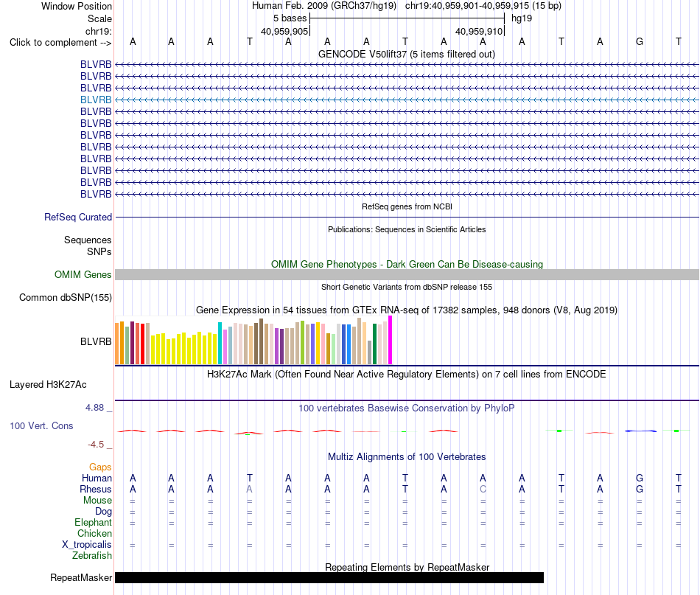Click the dark green GTEx expression bar
The height and width of the screenshot is (595, 700).
pyautogui.click(x=374, y=344)
